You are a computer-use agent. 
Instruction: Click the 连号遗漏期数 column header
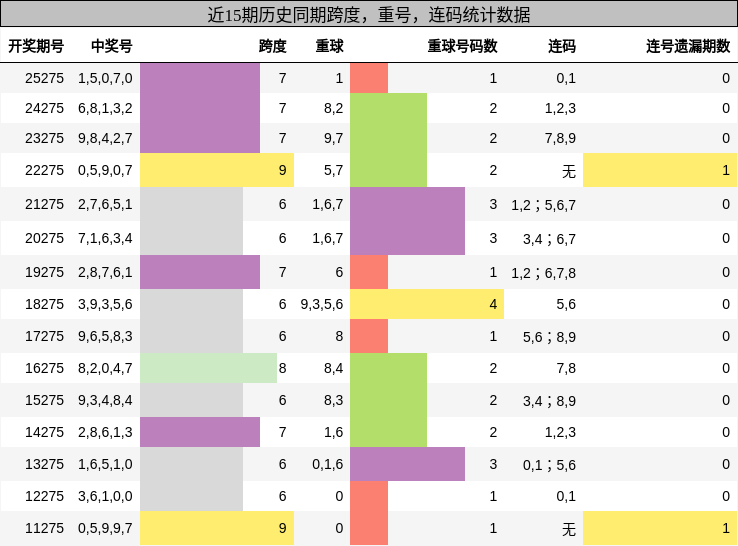(x=688, y=46)
